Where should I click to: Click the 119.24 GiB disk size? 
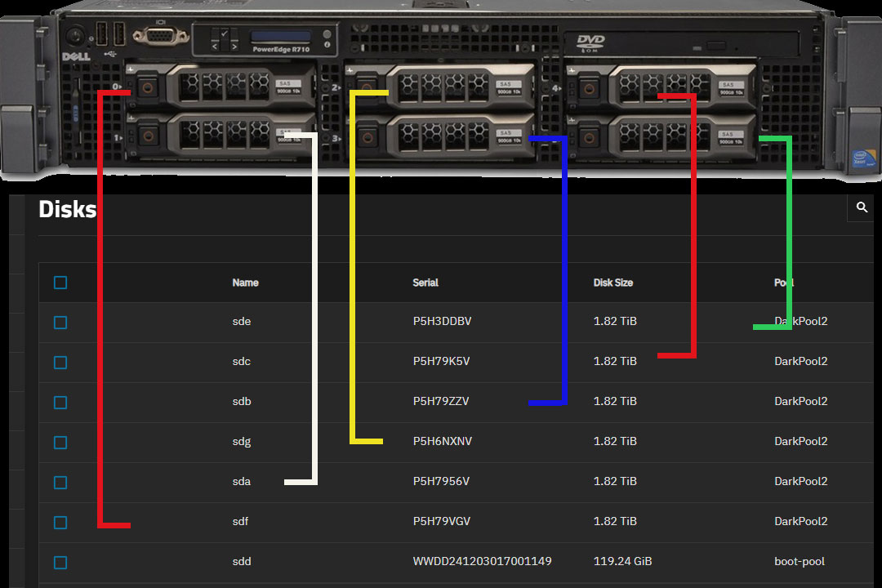click(x=622, y=561)
